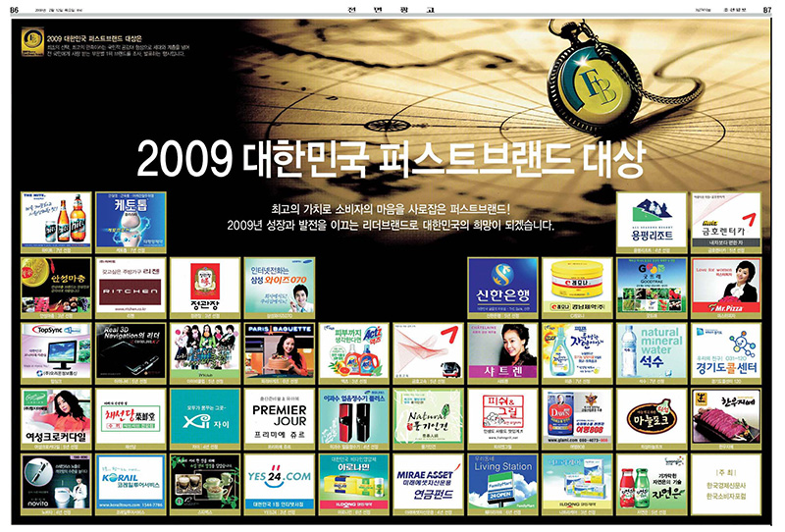This screenshot has height=532, width=785.
Task: Select the Kumho Rent-a-car logo tile
Action: [726, 218]
